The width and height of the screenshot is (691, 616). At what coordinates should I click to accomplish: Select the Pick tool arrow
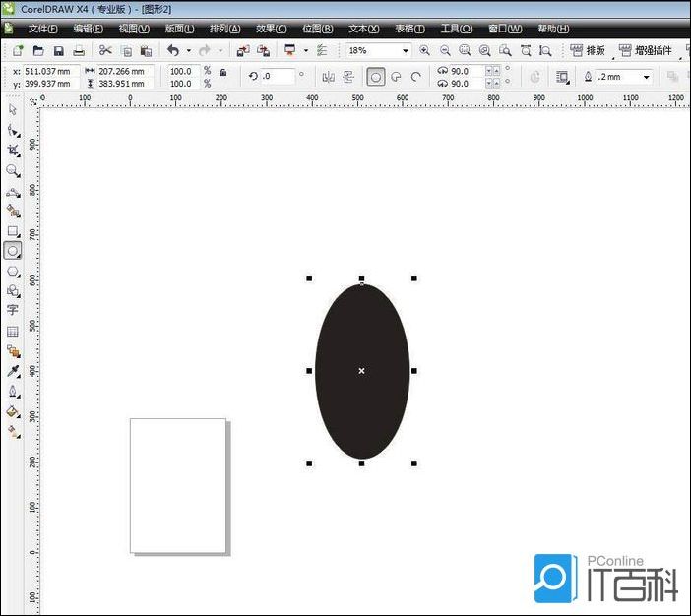tap(13, 109)
